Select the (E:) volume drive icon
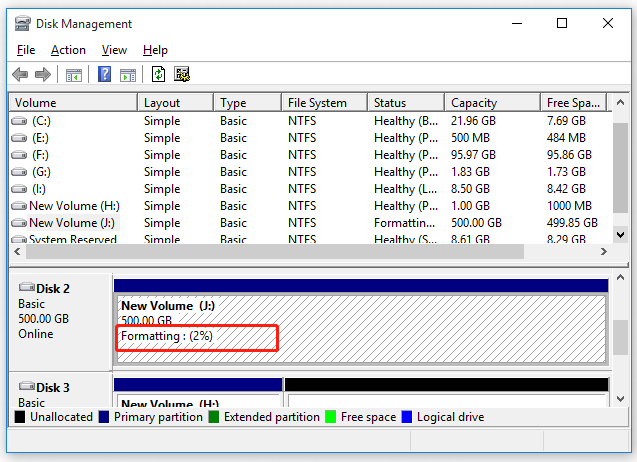The height and width of the screenshot is (462, 637). [19, 138]
